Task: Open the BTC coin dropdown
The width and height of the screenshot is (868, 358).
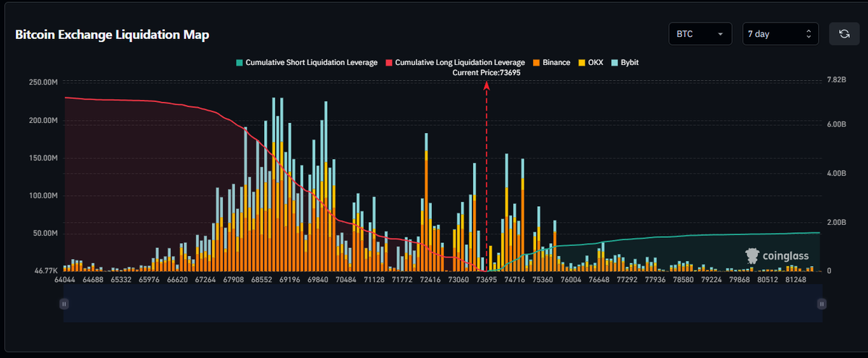Action: [699, 34]
